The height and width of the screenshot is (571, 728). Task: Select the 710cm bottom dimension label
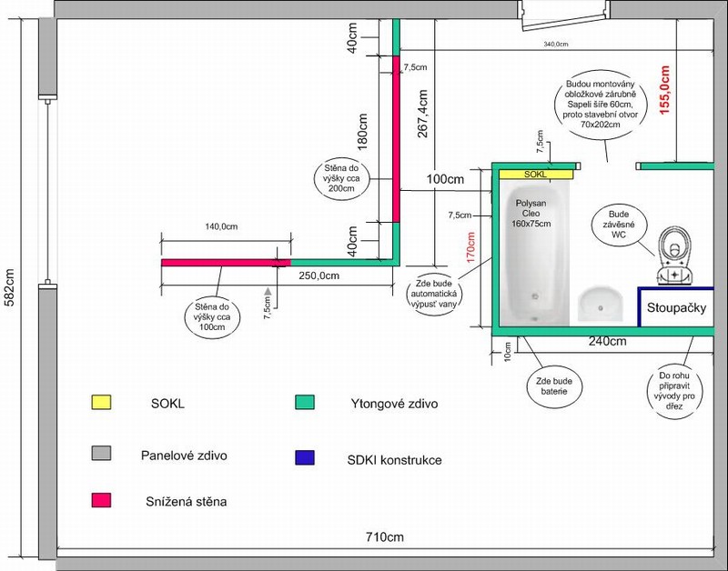[x=385, y=536]
